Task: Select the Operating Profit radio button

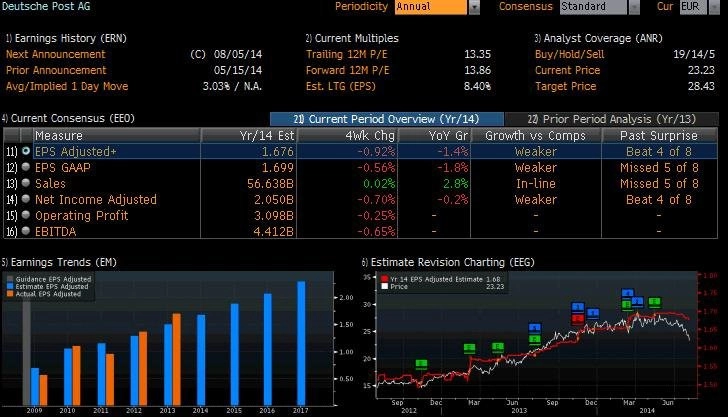Action: [26, 215]
